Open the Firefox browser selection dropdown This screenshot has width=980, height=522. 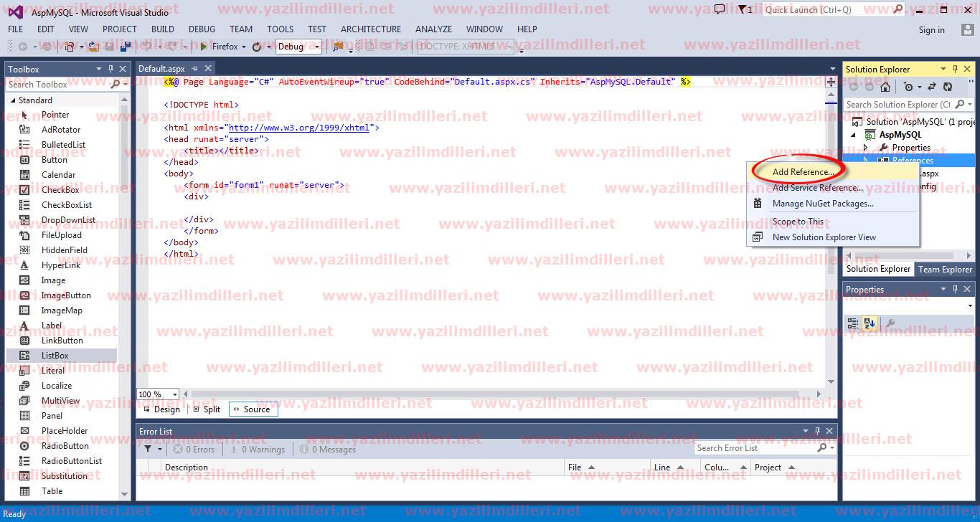point(243,47)
